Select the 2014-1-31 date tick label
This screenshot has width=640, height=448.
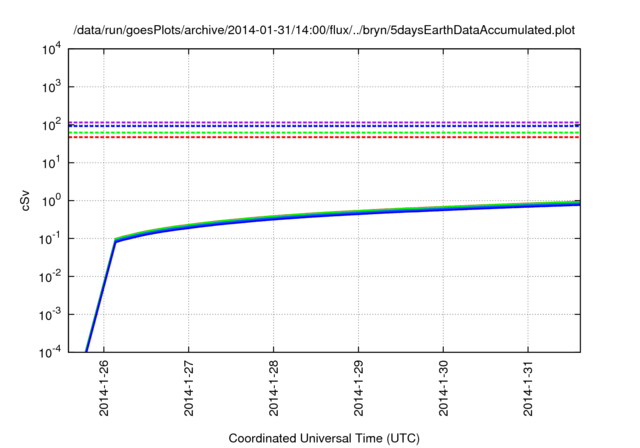[x=528, y=388]
